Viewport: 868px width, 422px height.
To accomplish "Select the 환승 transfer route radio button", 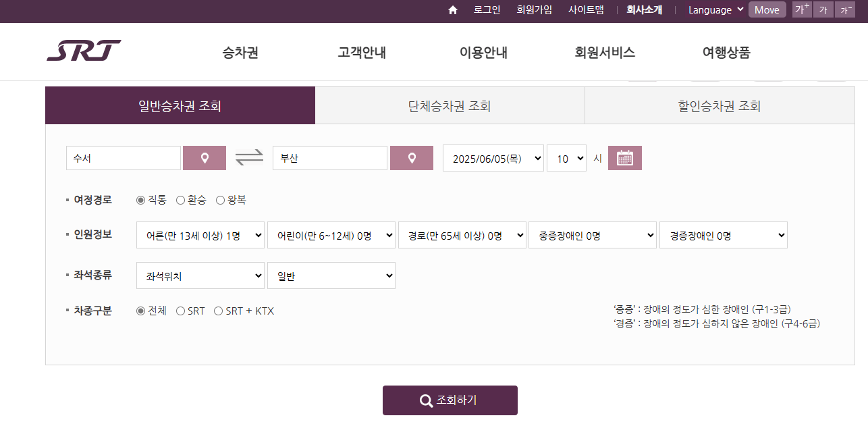I will [181, 200].
